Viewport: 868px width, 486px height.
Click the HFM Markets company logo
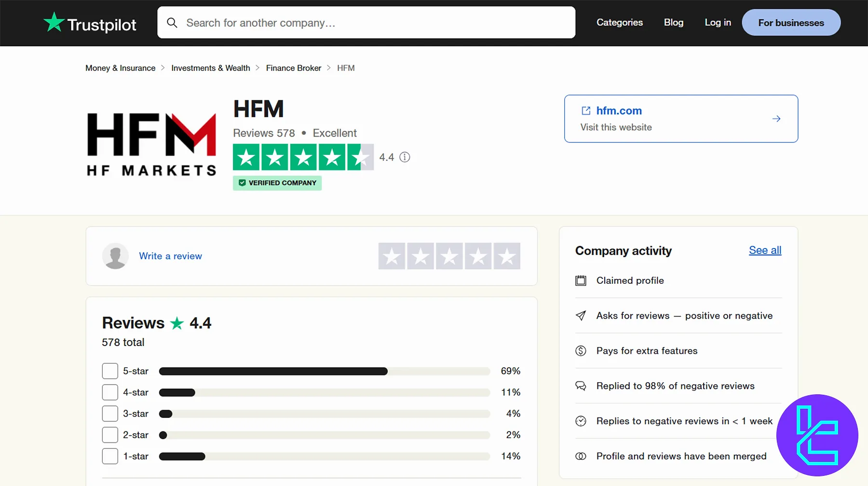151,144
